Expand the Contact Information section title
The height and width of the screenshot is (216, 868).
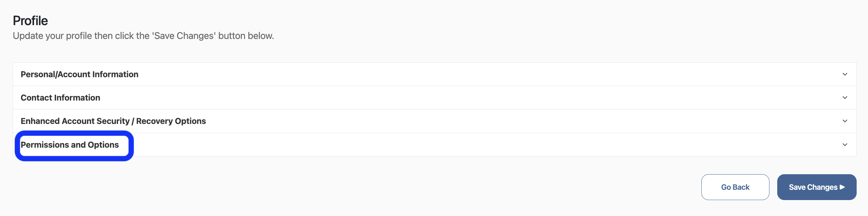click(60, 98)
